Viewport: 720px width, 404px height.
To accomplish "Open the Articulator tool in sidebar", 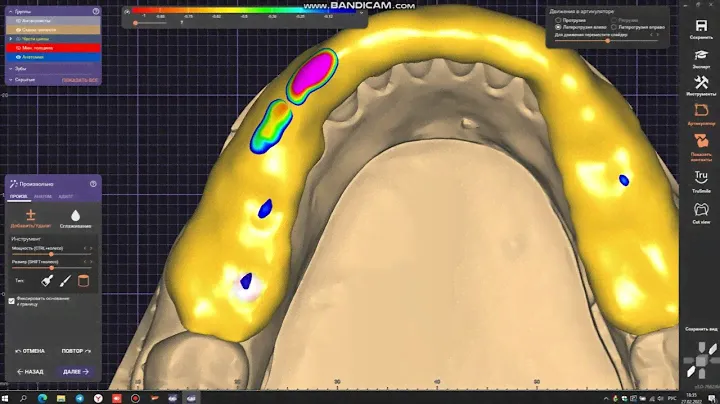I will [701, 115].
